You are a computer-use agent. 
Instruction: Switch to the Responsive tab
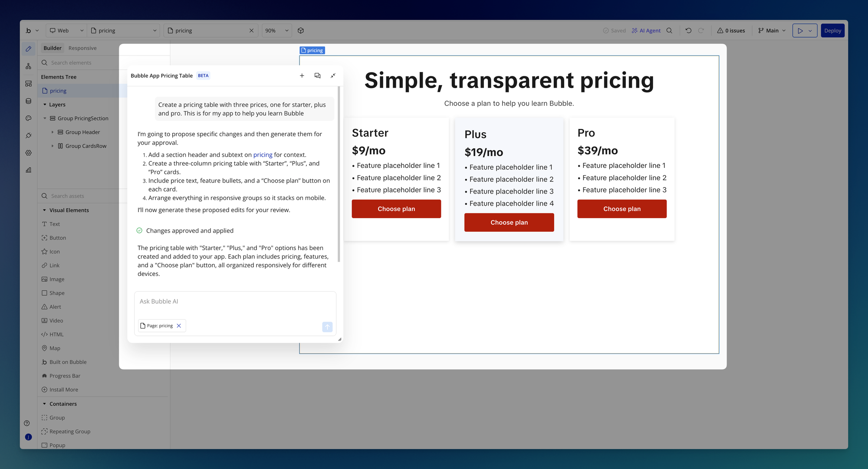[82, 48]
